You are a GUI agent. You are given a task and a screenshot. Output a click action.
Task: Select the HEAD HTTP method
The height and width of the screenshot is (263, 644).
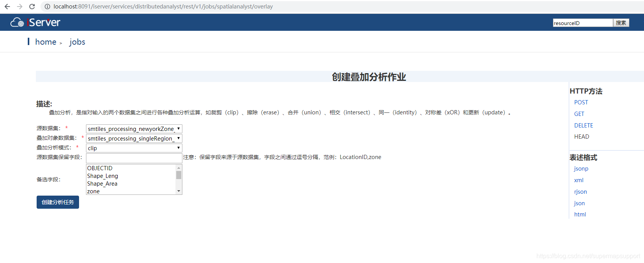[x=582, y=137]
